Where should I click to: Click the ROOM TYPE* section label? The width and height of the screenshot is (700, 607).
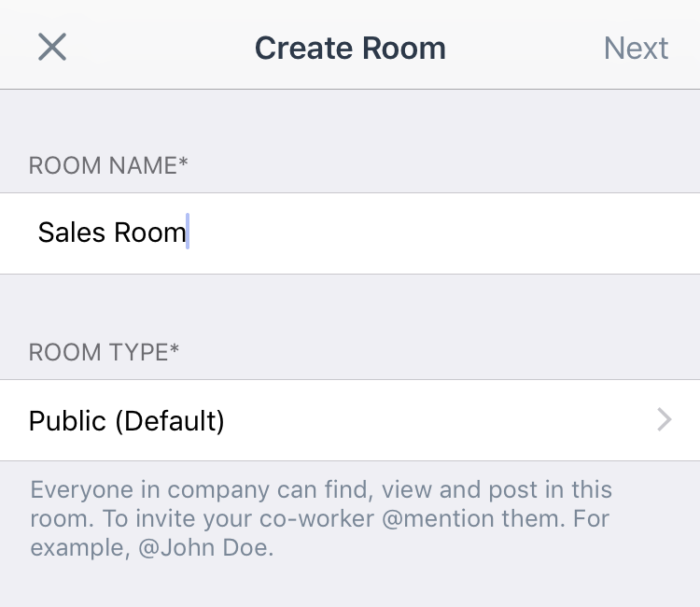[104, 352]
